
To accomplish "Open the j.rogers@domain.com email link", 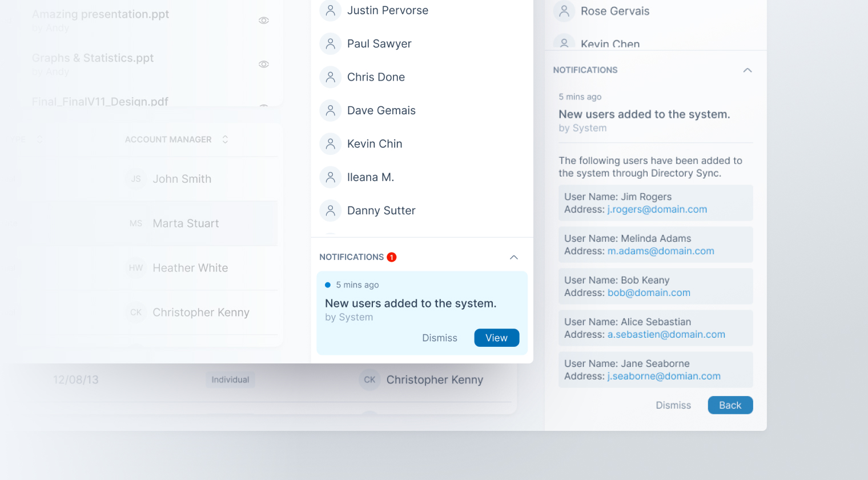I will point(657,210).
